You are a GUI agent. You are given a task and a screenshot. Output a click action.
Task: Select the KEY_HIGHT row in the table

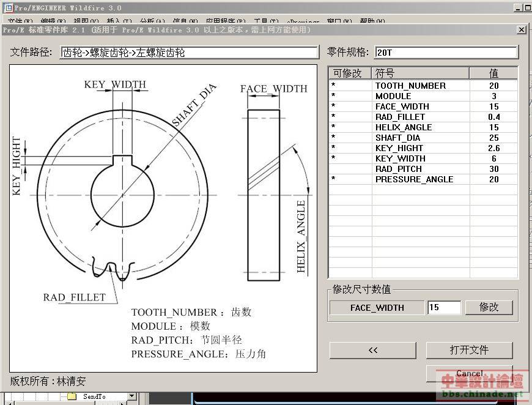click(x=423, y=148)
